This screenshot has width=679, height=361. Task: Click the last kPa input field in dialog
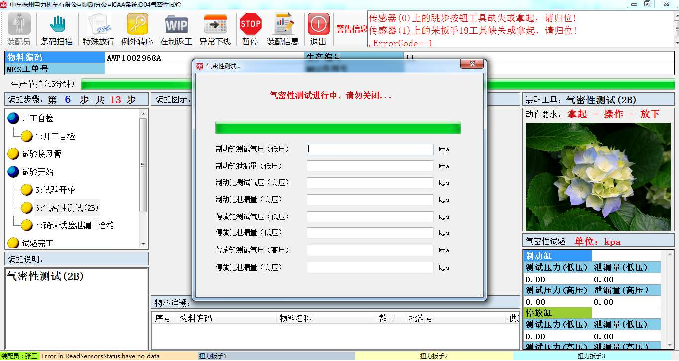(370, 268)
